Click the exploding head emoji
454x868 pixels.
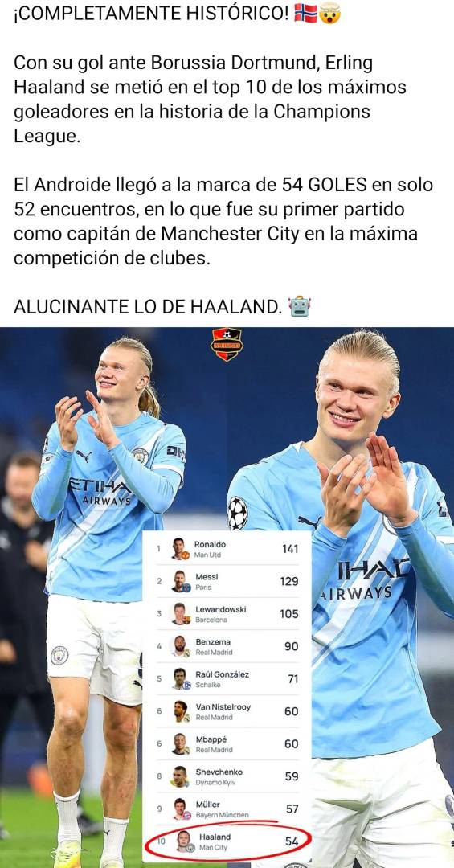pyautogui.click(x=330, y=13)
